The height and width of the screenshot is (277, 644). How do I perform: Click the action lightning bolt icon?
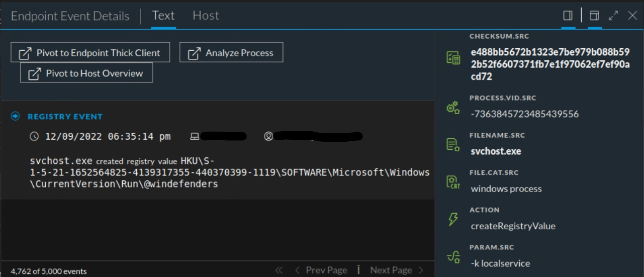pyautogui.click(x=453, y=219)
